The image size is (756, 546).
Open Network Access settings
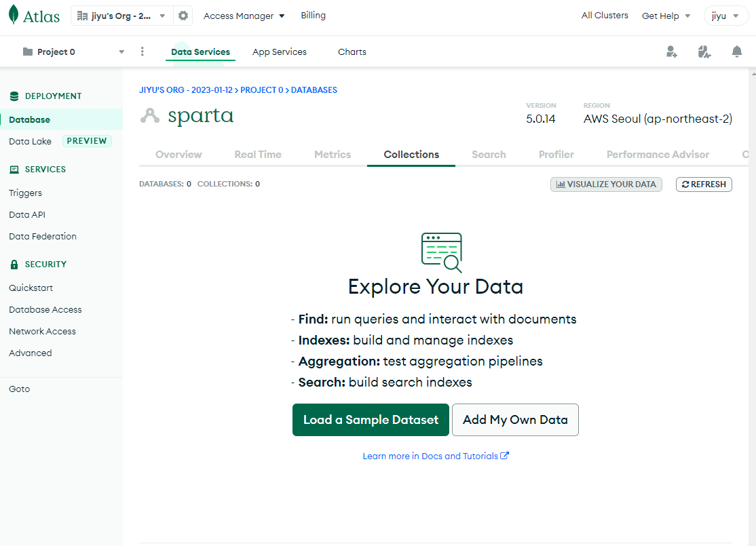(43, 331)
